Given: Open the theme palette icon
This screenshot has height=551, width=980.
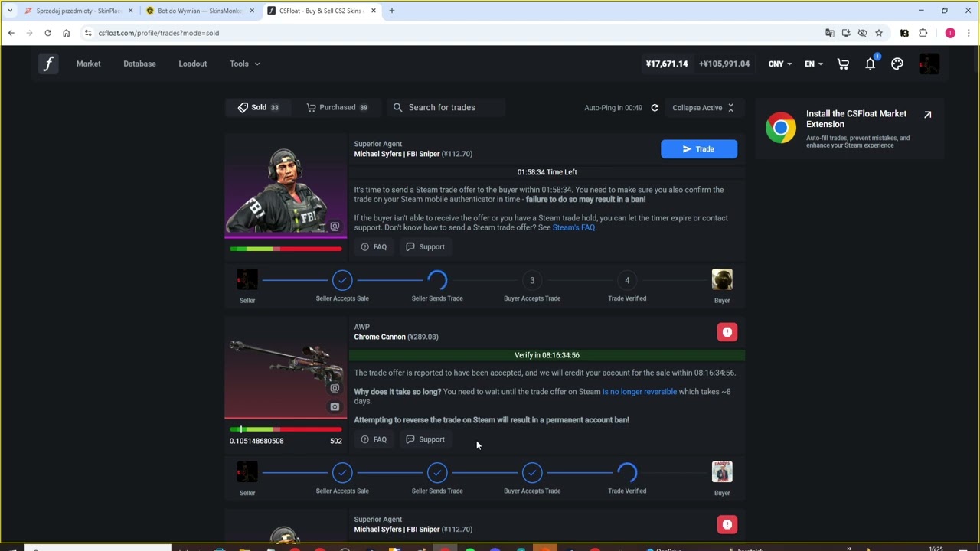Looking at the screenshot, I should pyautogui.click(x=897, y=64).
